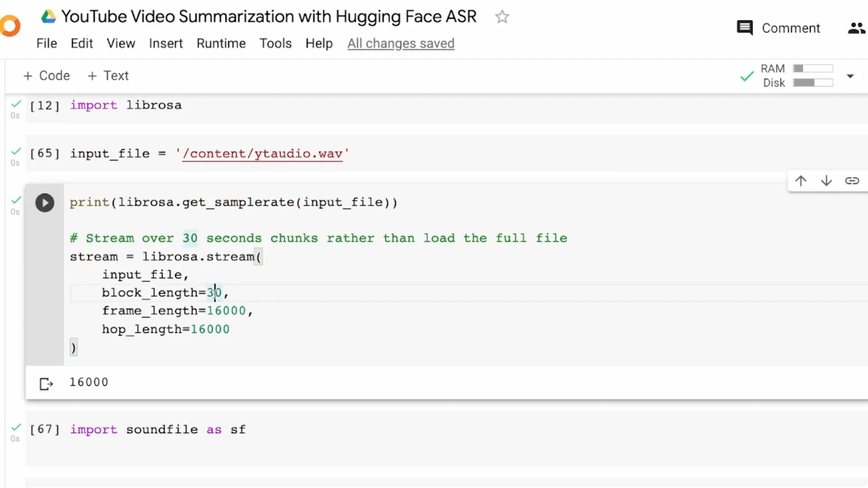This screenshot has height=488, width=868.
Task: Click the Google Drive logo
Action: (48, 16)
